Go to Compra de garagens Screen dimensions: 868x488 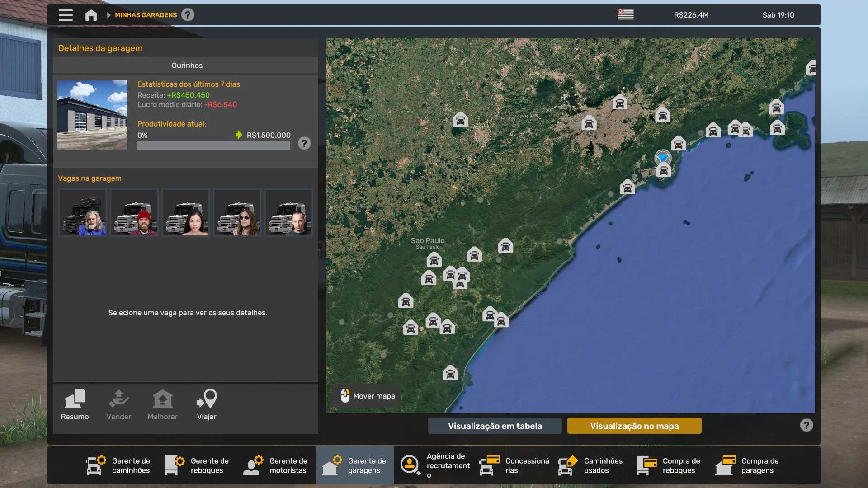tap(747, 465)
